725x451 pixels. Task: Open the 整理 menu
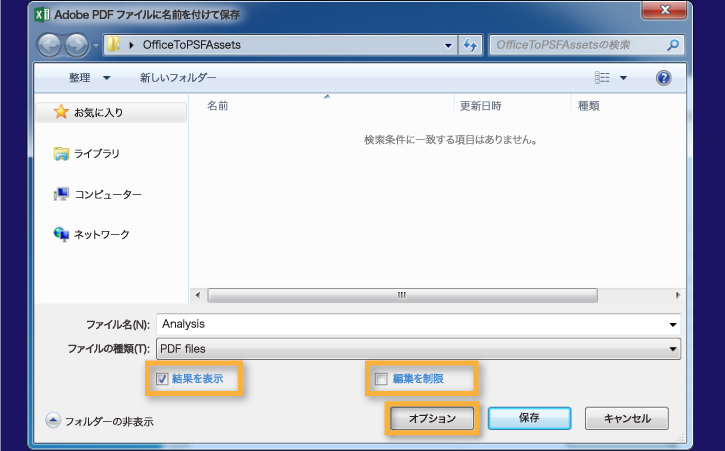click(x=89, y=78)
